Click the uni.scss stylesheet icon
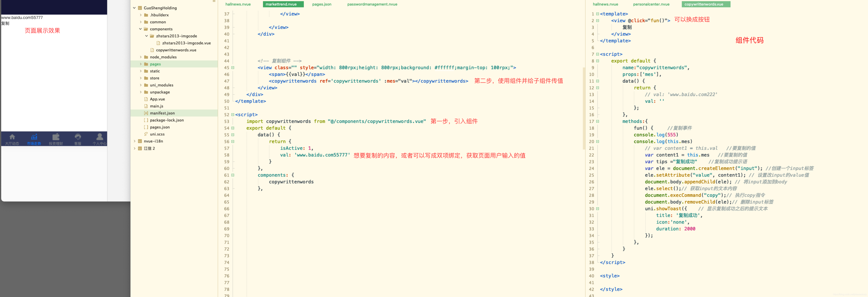Viewport: 868px width, 297px height. (146, 134)
